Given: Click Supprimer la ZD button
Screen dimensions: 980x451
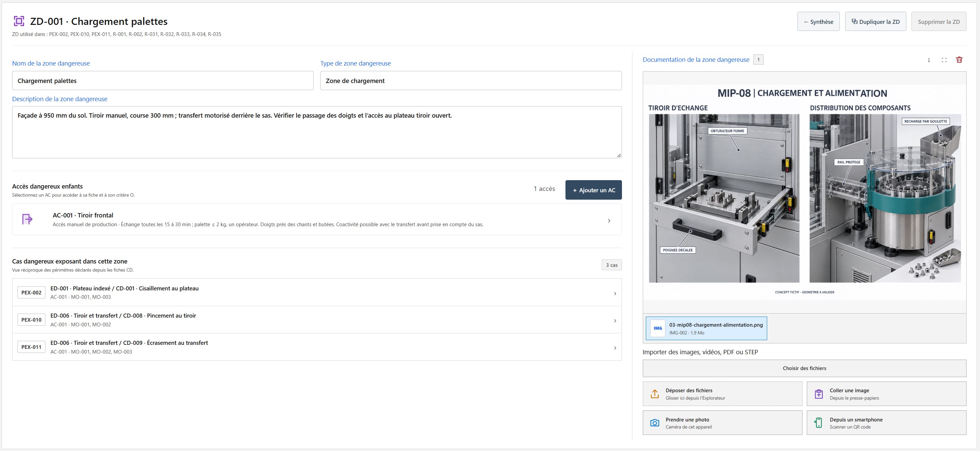Looking at the screenshot, I should point(939,22).
